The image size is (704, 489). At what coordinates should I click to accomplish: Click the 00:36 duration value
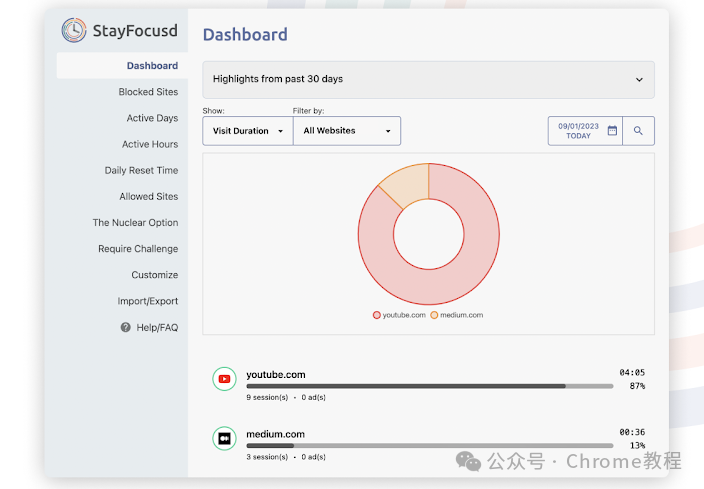(x=632, y=432)
